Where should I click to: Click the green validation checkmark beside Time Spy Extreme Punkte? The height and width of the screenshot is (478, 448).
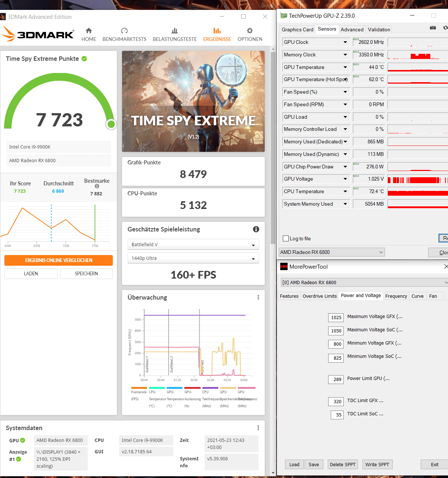point(84,59)
